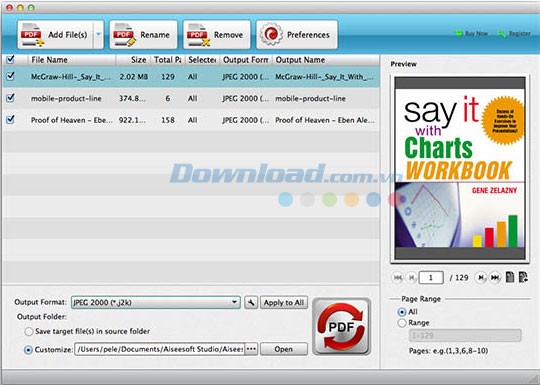Click the Customize output folder path field
Image resolution: width=540 pixels, height=385 pixels.
click(x=159, y=349)
